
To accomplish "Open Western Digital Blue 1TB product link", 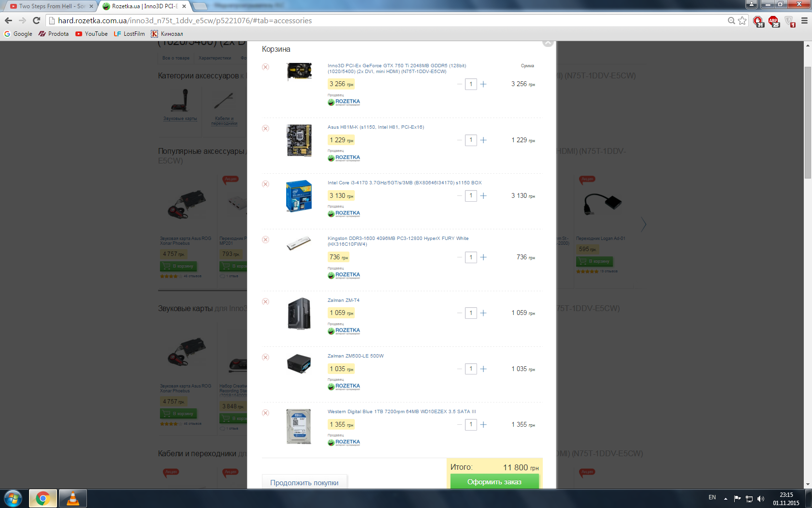I will 402,412.
